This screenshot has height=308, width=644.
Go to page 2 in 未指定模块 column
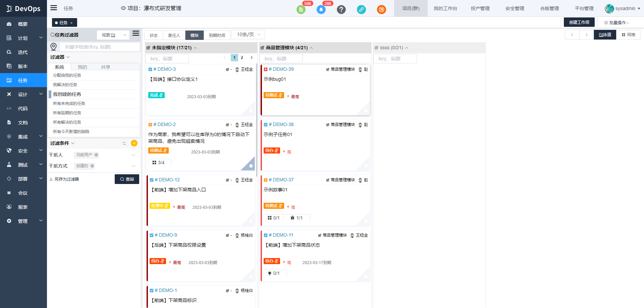pos(242,58)
